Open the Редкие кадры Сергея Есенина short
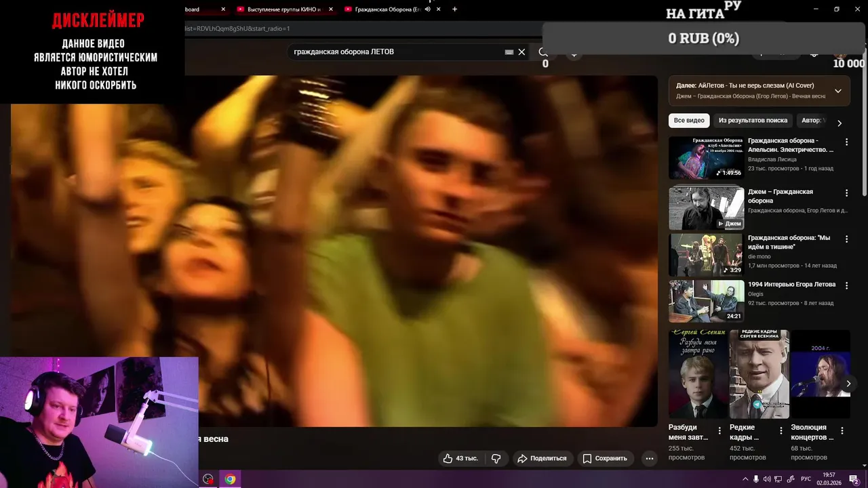The image size is (868, 488). point(759,374)
